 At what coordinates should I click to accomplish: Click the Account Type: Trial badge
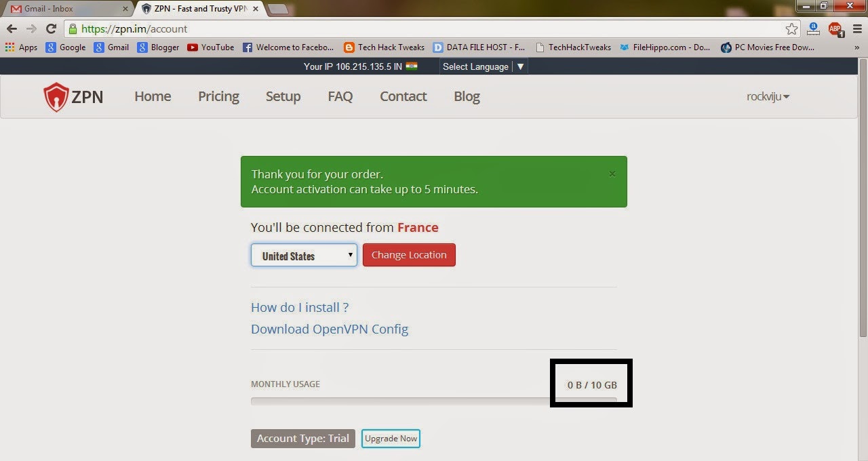303,439
